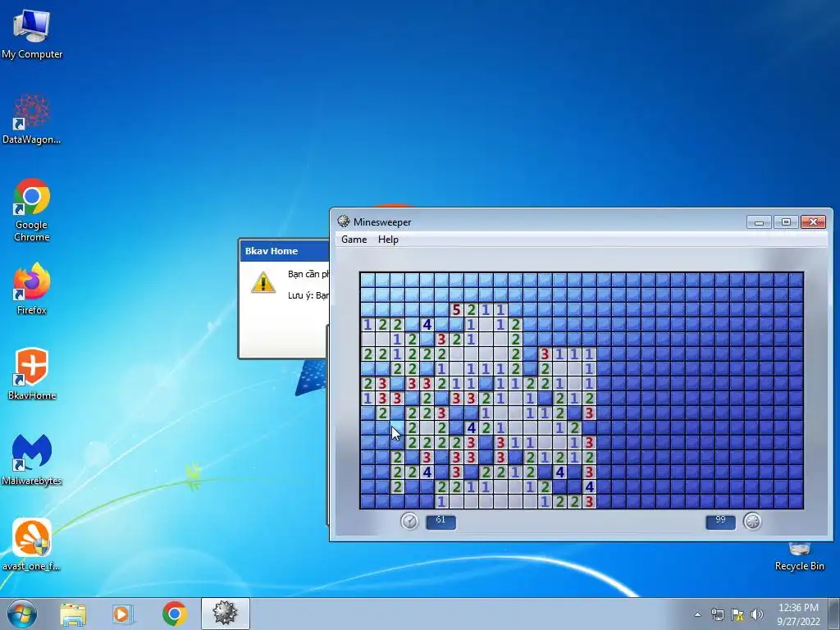The width and height of the screenshot is (840, 630).
Task: Close the Minesweeper window
Action: (x=813, y=221)
